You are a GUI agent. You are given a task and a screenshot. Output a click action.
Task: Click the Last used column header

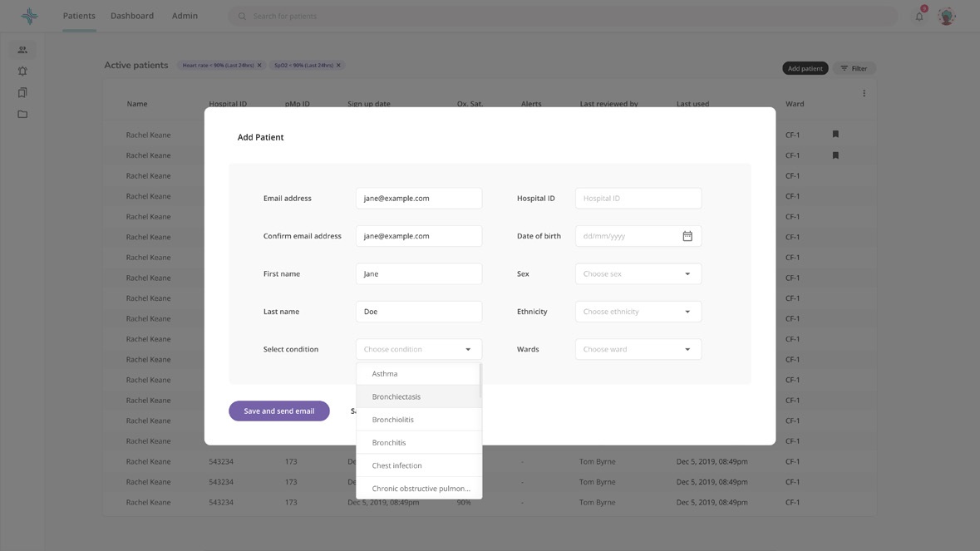[692, 104]
